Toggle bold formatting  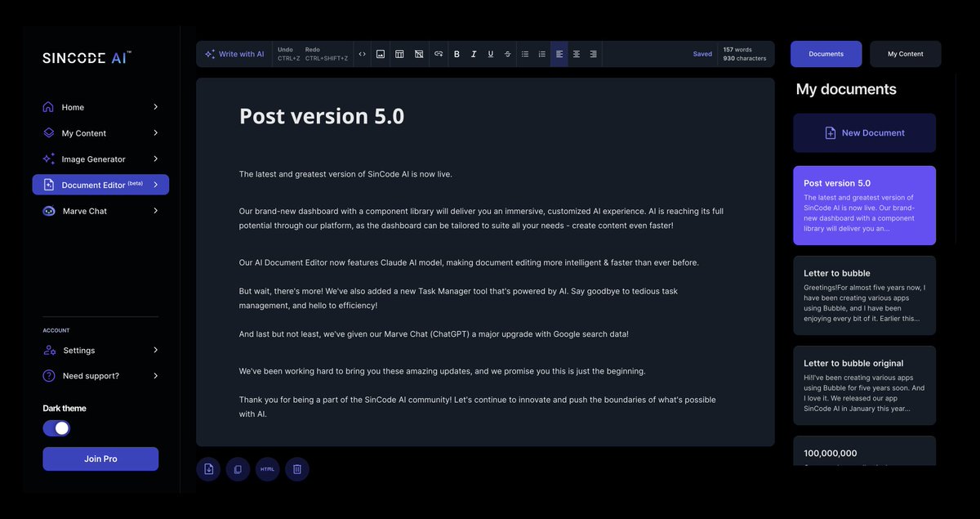coord(457,54)
